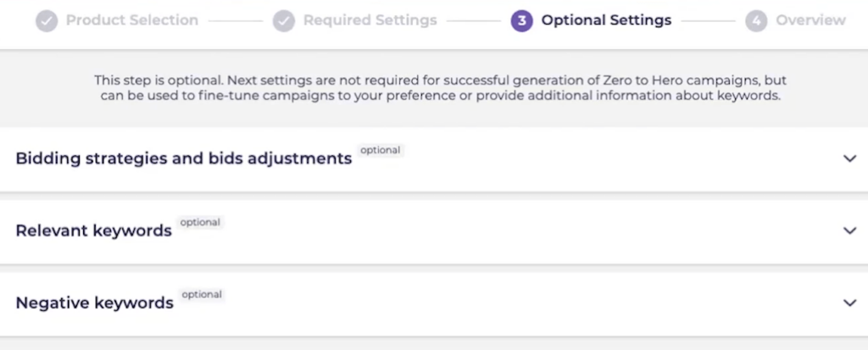Open Bidding strategies and bids adjustments section

point(184,158)
